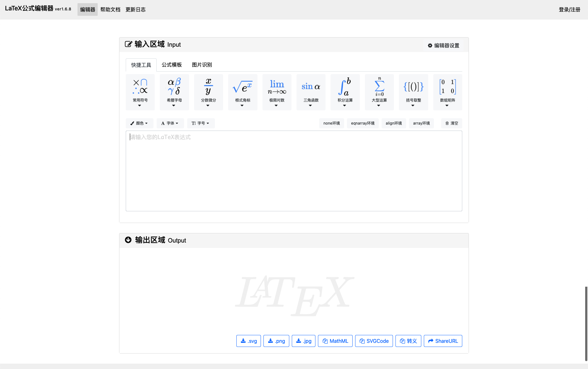Viewport: 588px width, 369px height.
Task: Switch to the image recognition (图片识别) tab
Action: click(202, 65)
